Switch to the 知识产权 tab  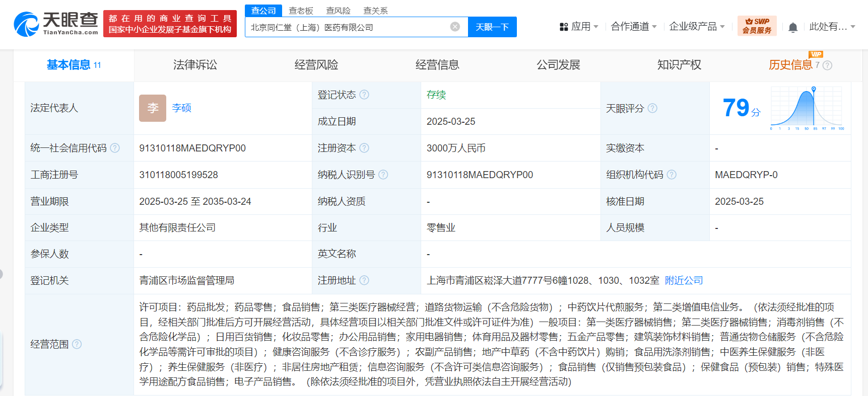[679, 65]
